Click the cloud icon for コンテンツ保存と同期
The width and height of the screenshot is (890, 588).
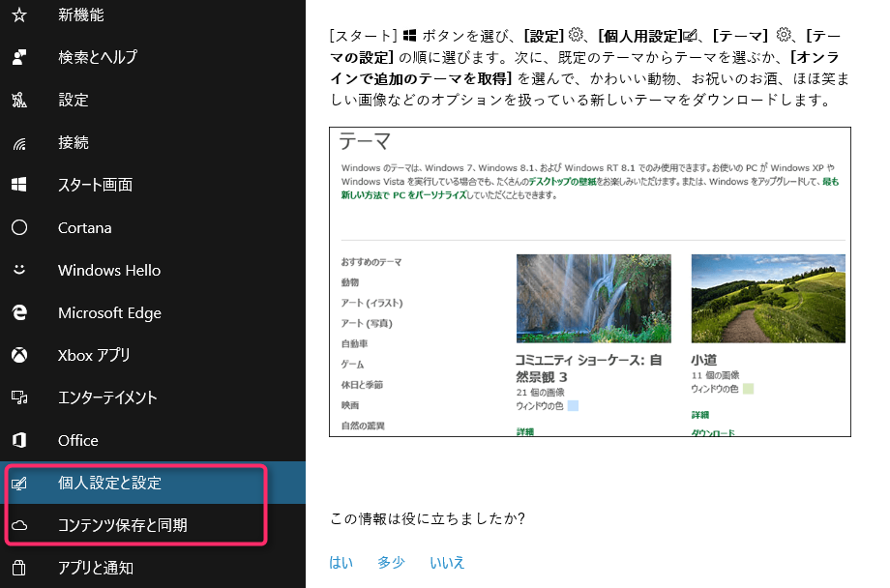pyautogui.click(x=19, y=525)
